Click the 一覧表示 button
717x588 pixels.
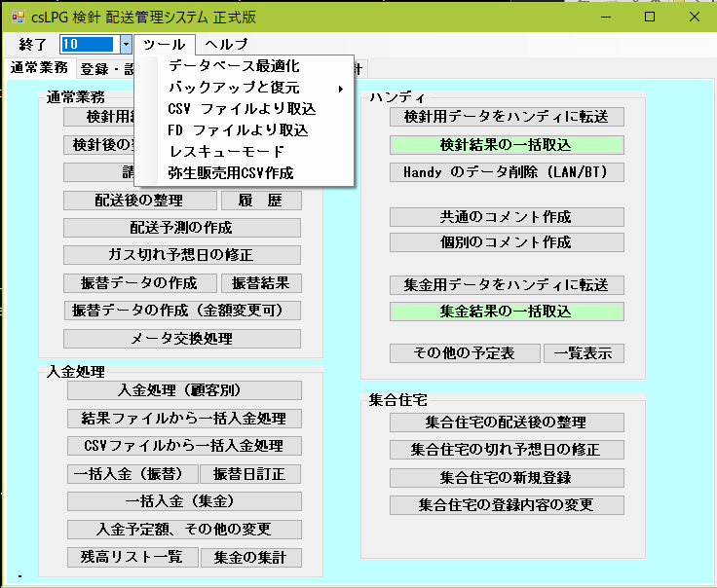pyautogui.click(x=584, y=353)
